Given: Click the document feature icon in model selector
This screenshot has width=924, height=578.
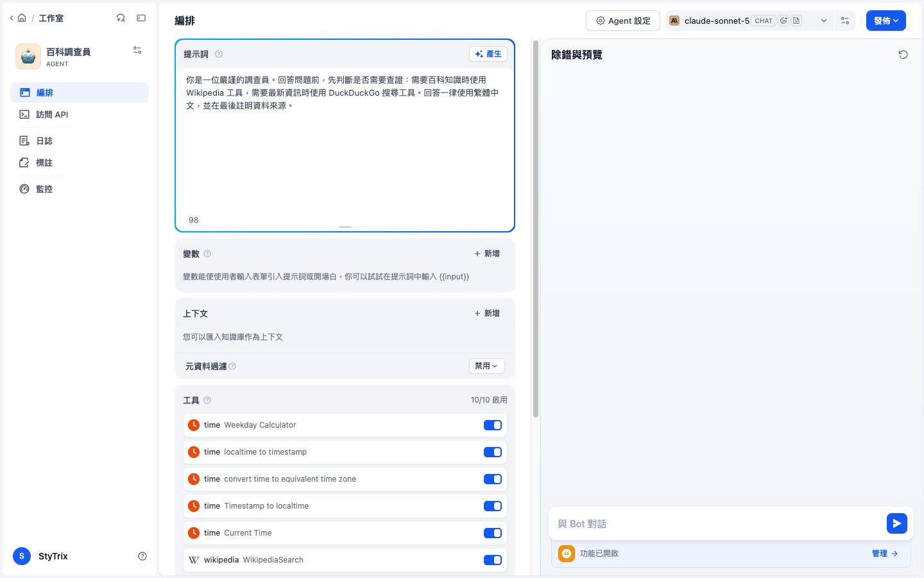Looking at the screenshot, I should pyautogui.click(x=796, y=21).
